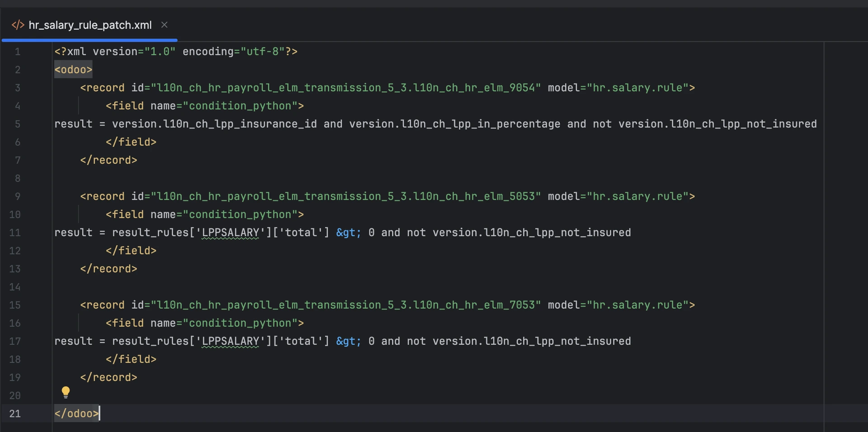
Task: Click the </field> tag on line 6
Action: (x=131, y=142)
